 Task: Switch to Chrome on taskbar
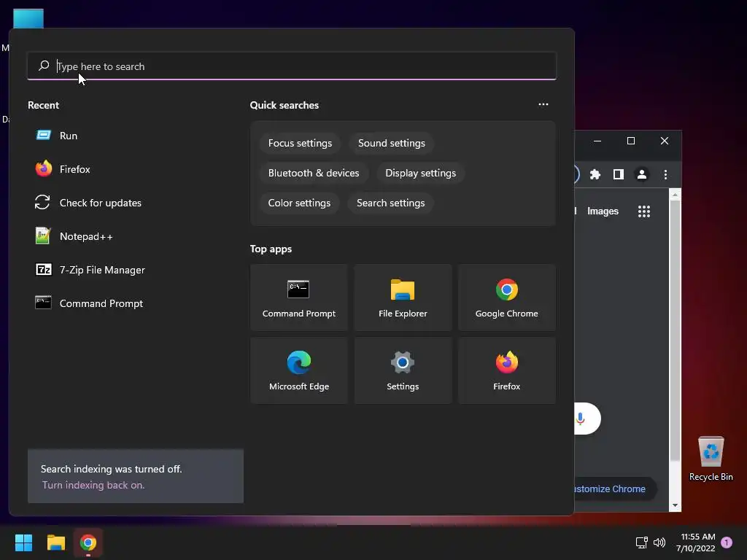point(88,542)
